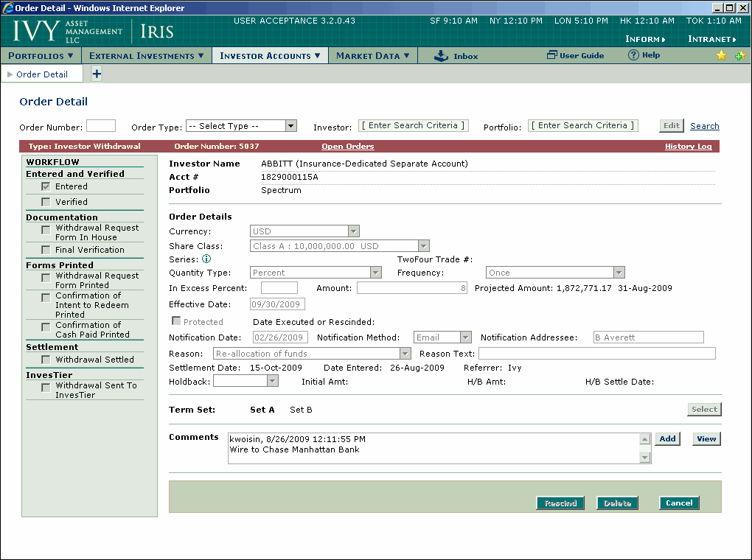Check Withdrawal Request Form In House
Viewport: 752px width, 560px height.
point(46,230)
